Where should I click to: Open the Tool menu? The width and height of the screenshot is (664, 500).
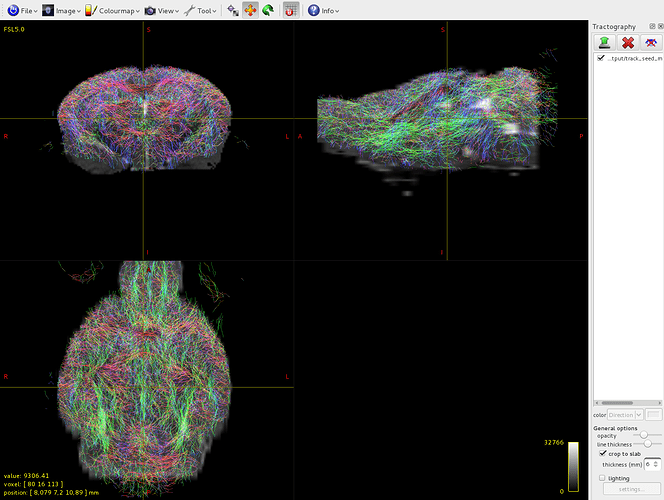click(x=200, y=11)
